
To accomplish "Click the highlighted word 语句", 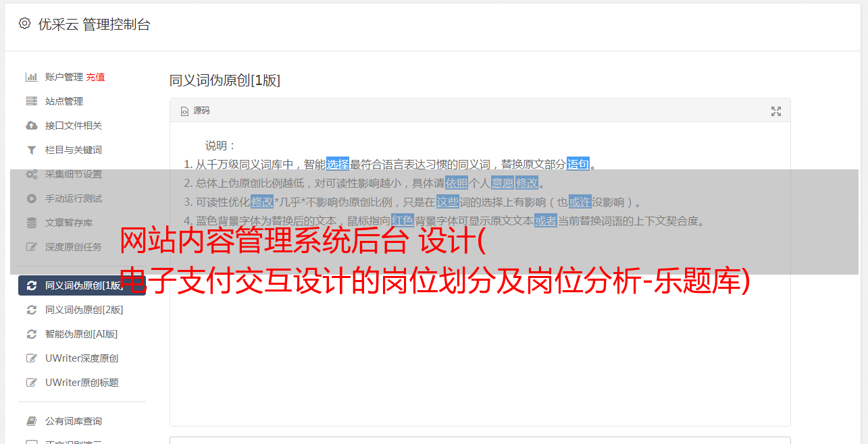I will coord(578,164).
